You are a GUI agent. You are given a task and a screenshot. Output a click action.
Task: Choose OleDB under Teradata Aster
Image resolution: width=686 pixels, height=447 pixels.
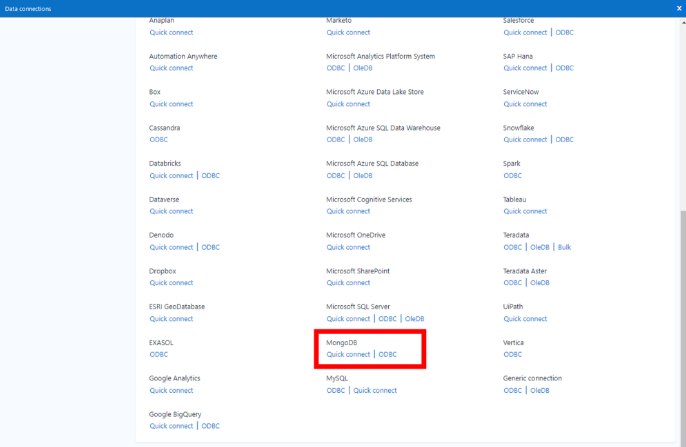[539, 283]
